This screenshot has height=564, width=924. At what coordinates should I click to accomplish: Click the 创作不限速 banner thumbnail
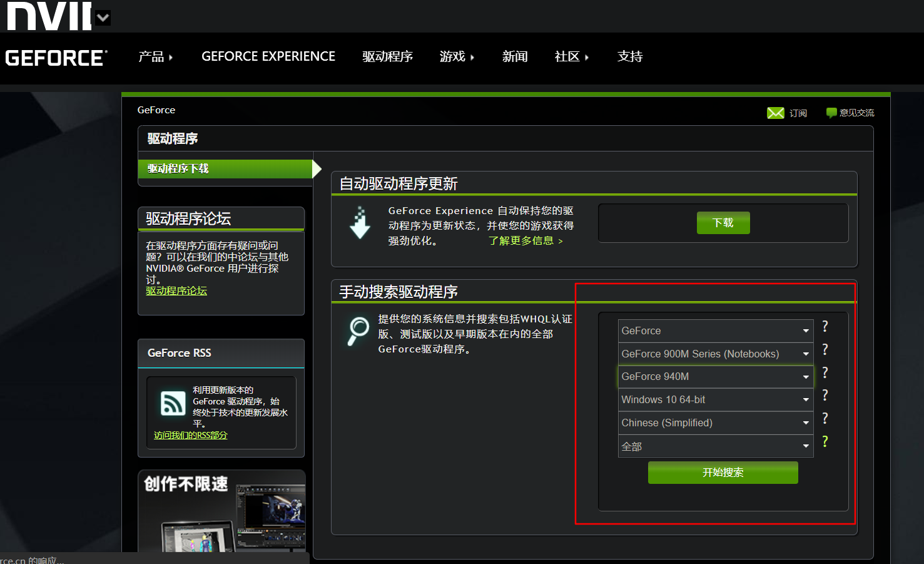pos(221,511)
